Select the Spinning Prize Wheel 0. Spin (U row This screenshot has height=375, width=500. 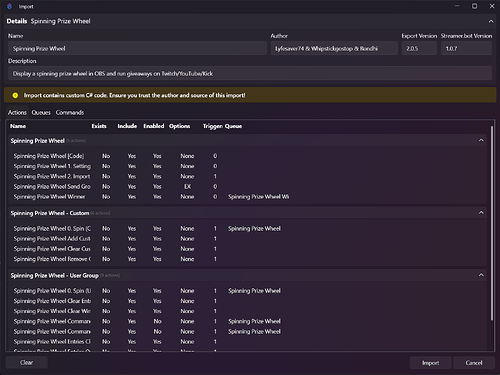point(247,291)
